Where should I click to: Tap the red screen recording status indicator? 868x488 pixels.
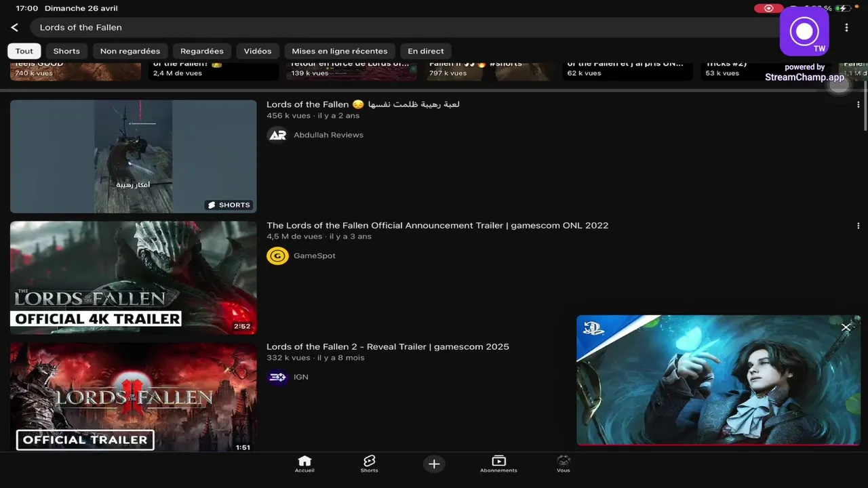coord(768,9)
